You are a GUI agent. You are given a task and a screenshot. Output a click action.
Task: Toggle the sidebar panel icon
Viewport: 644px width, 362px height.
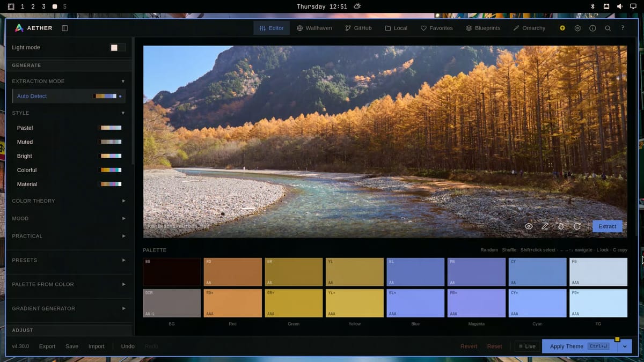(x=65, y=28)
